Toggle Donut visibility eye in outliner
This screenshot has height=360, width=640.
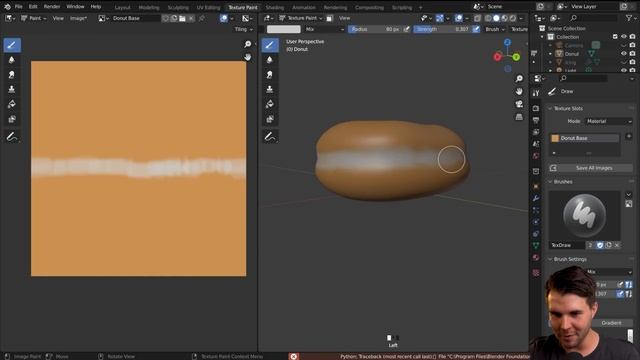[x=624, y=53]
